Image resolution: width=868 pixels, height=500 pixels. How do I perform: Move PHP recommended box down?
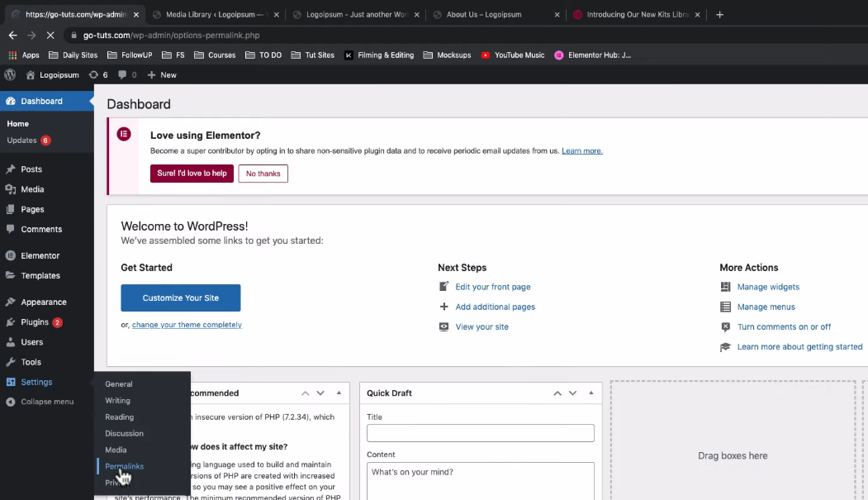320,393
